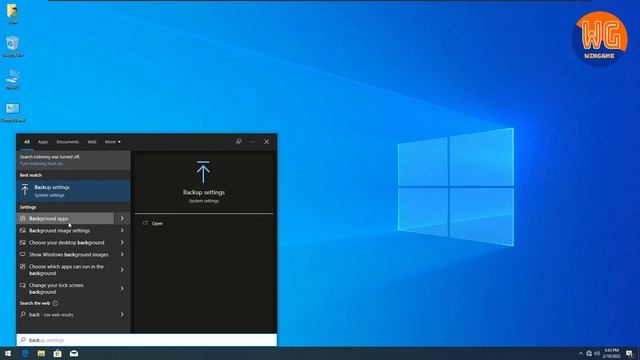Open the Recycle Bin desktop icon
The height and width of the screenshot is (360, 640).
pos(13,46)
